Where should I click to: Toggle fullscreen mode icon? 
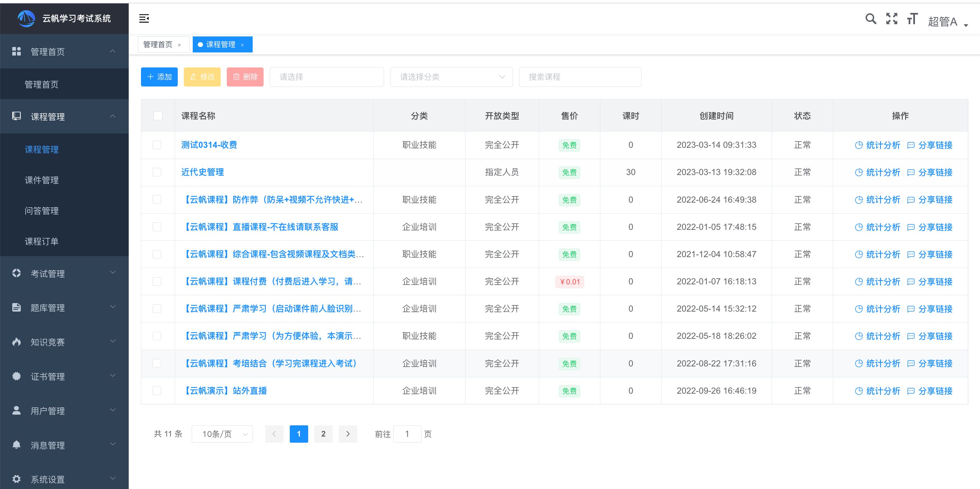[891, 19]
